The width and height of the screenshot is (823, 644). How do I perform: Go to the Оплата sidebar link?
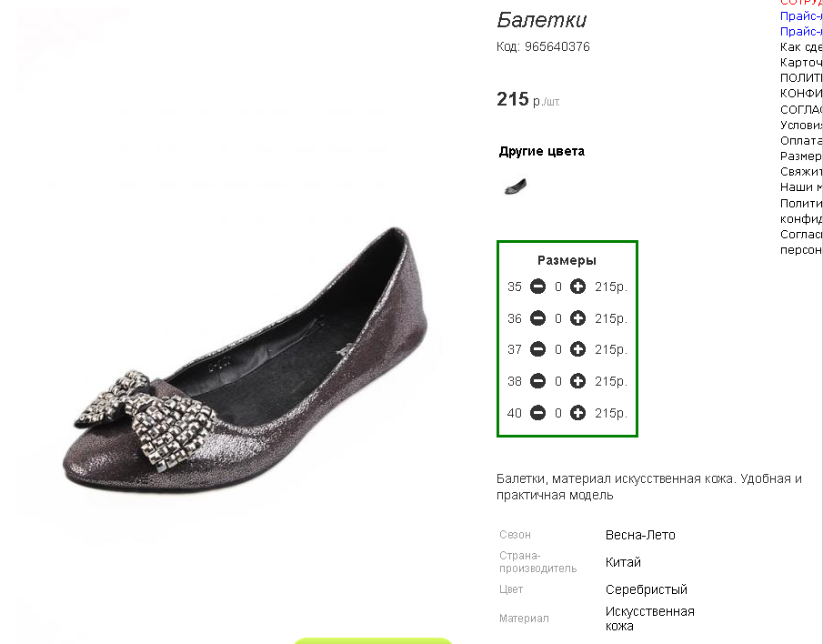(x=800, y=141)
